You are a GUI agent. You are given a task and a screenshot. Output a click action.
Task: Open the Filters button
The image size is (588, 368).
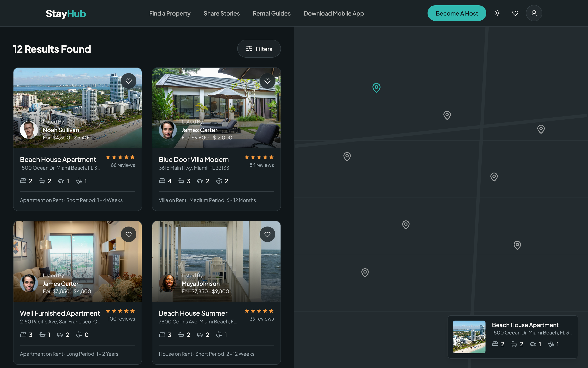click(x=259, y=49)
